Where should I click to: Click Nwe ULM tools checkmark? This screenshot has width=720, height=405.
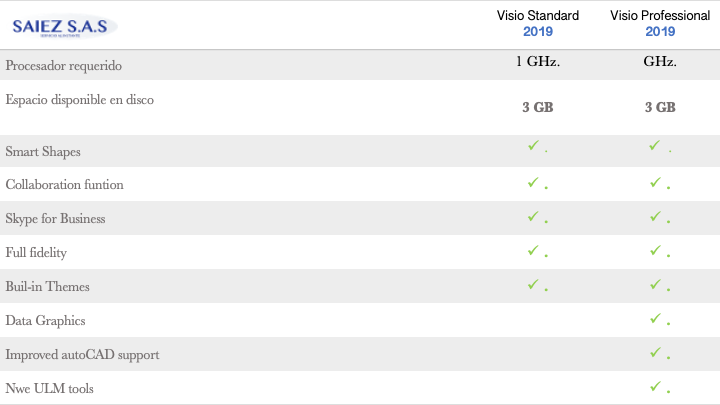tap(655, 386)
